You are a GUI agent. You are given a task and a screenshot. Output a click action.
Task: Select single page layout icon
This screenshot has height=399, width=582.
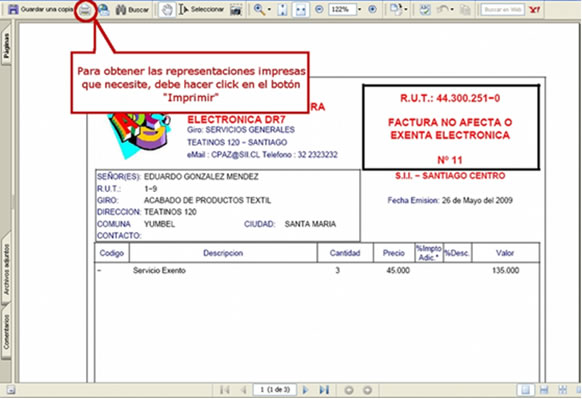[526, 390]
